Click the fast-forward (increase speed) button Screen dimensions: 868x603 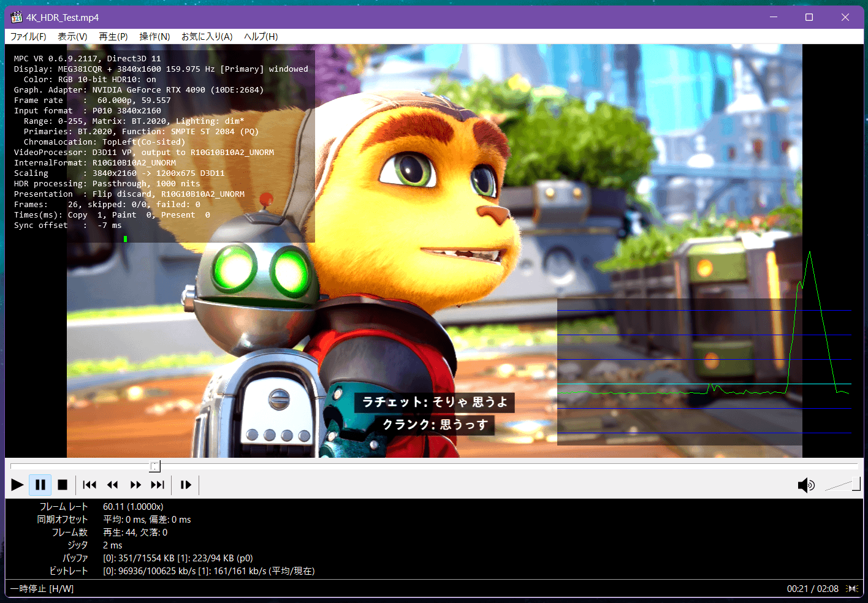click(x=135, y=485)
